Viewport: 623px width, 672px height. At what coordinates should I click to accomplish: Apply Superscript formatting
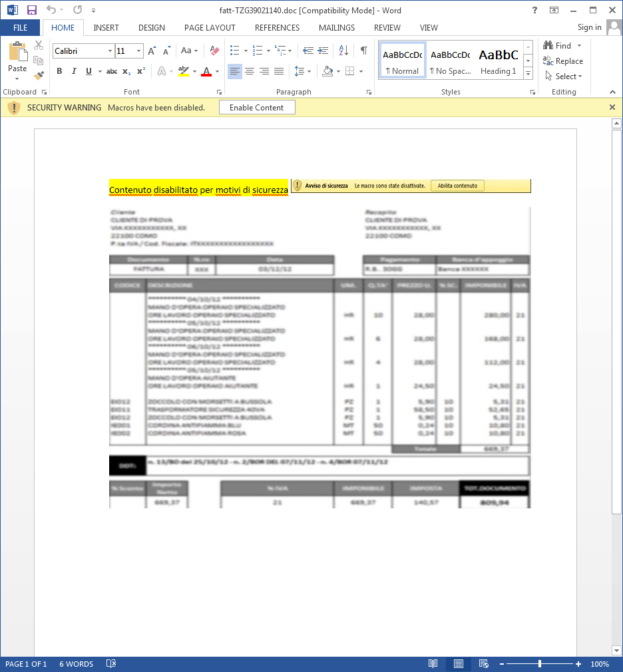[141, 71]
